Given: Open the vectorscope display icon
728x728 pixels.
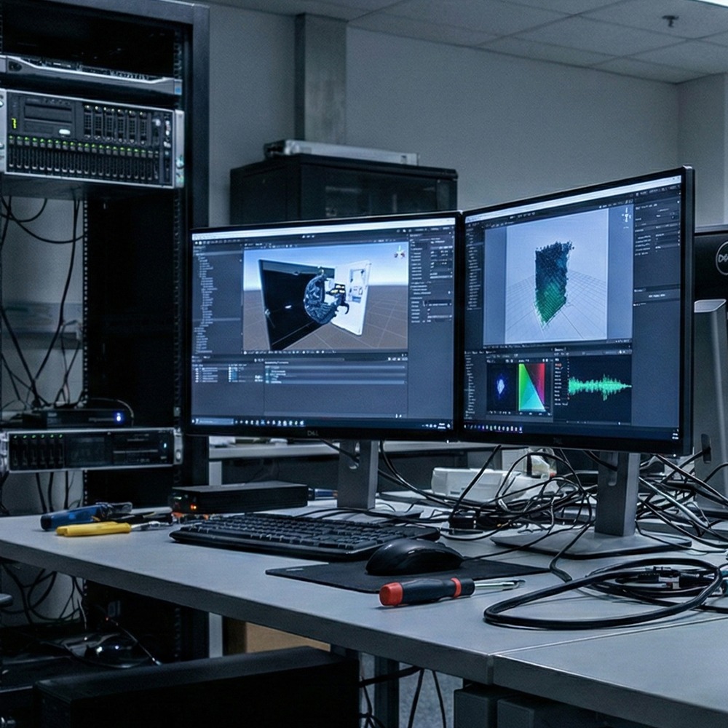Looking at the screenshot, I should [x=501, y=386].
